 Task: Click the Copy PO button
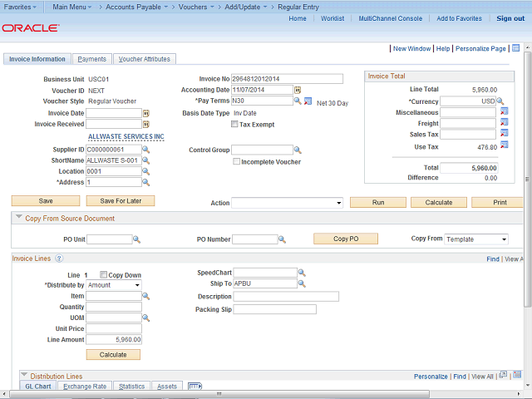[x=345, y=239]
